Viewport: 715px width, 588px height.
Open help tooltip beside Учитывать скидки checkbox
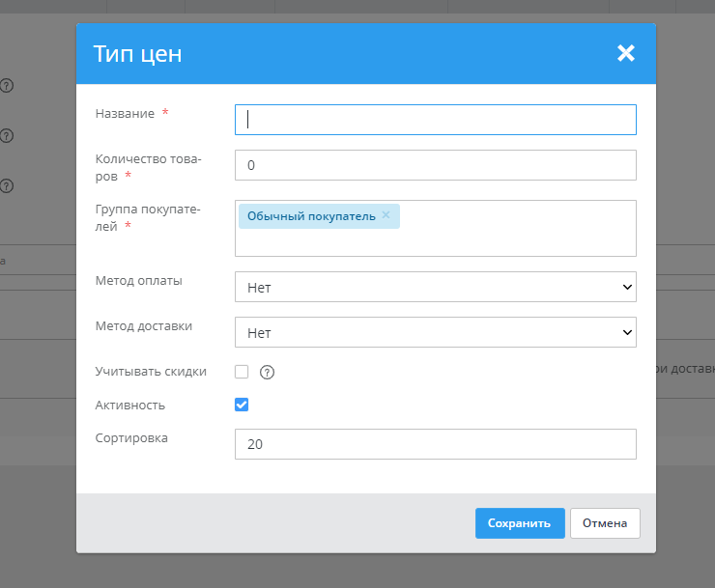point(268,373)
